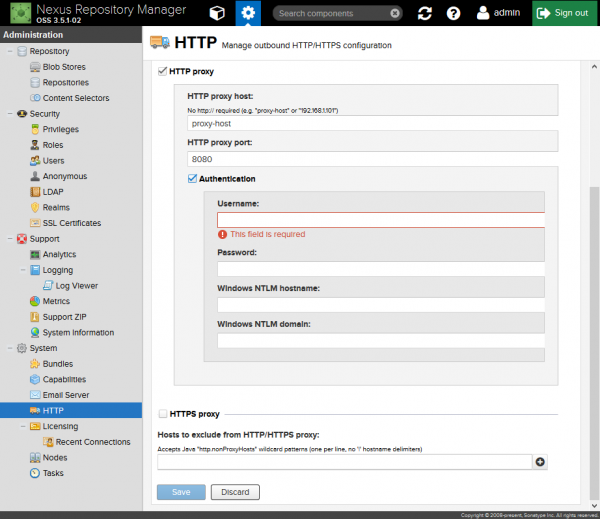Image resolution: width=600 pixels, height=519 pixels.
Task: Open LDAP configuration
Action: 53,192
